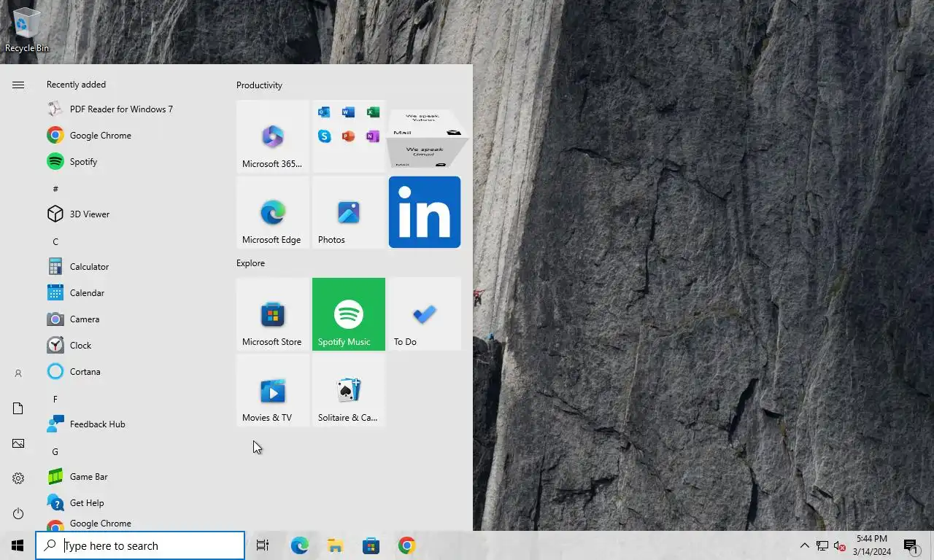Click the Microsoft 365 tile
Image resolution: width=934 pixels, height=560 pixels.
coord(273,136)
